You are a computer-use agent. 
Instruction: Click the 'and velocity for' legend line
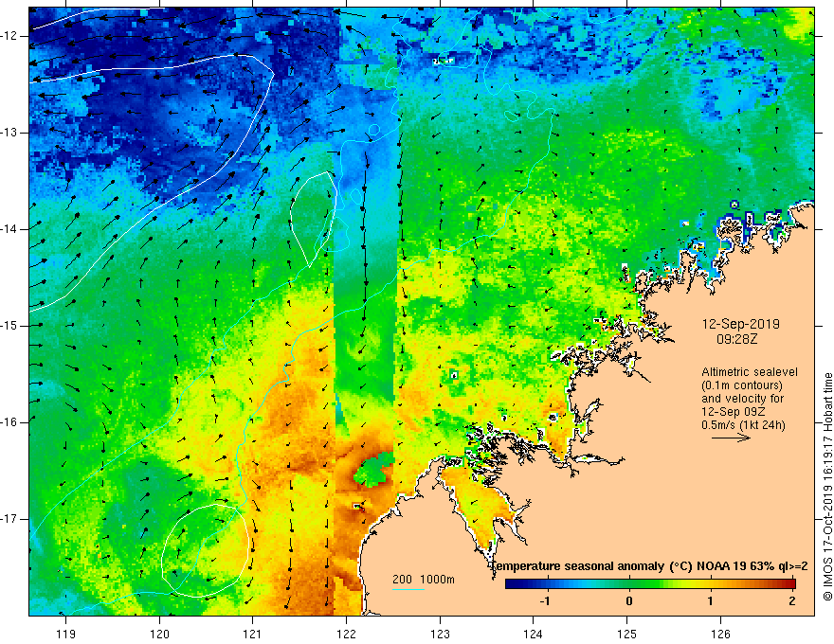742,399
